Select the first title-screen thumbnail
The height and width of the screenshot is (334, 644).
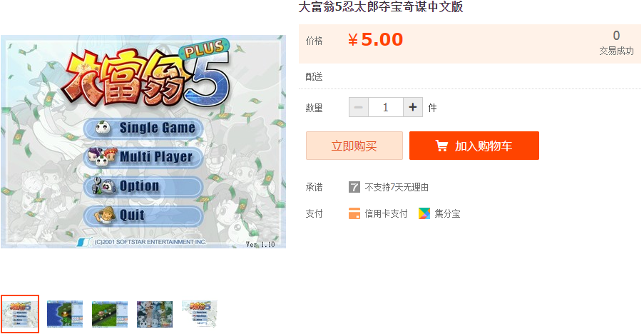coord(20,314)
